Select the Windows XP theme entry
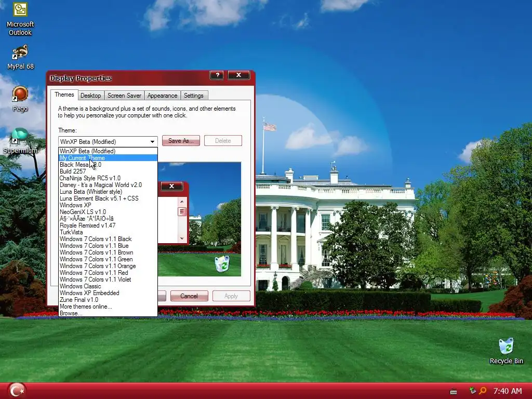Viewport: 532px width, 399px height. coord(108,205)
